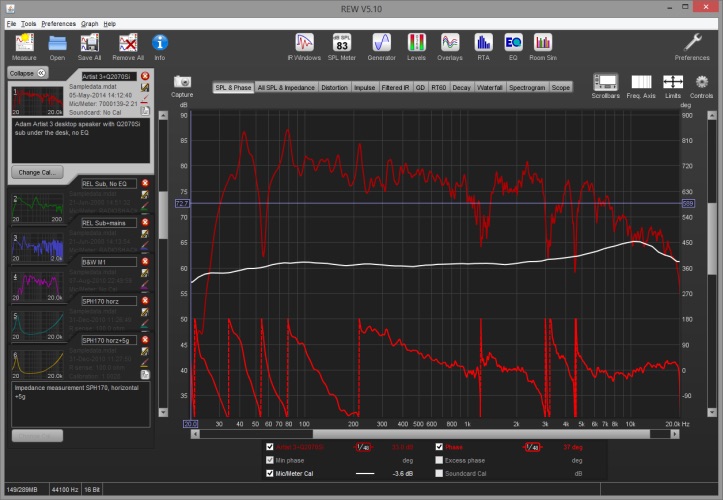The width and height of the screenshot is (723, 500).
Task: Click the Measure toolbar icon
Action: (x=24, y=43)
